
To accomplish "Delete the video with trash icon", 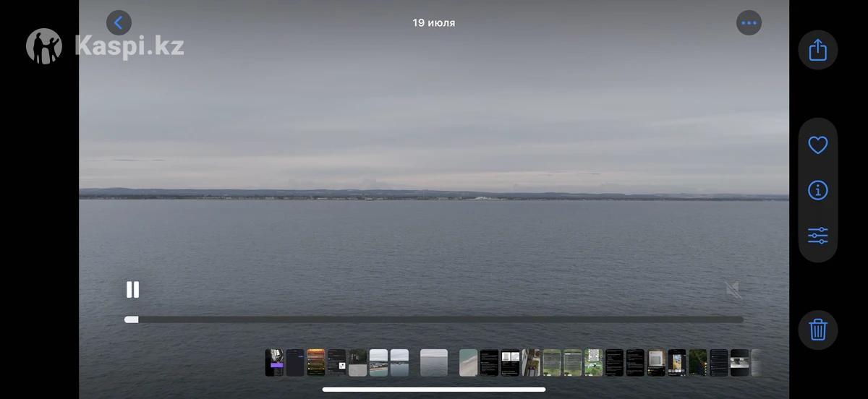I will click(817, 330).
